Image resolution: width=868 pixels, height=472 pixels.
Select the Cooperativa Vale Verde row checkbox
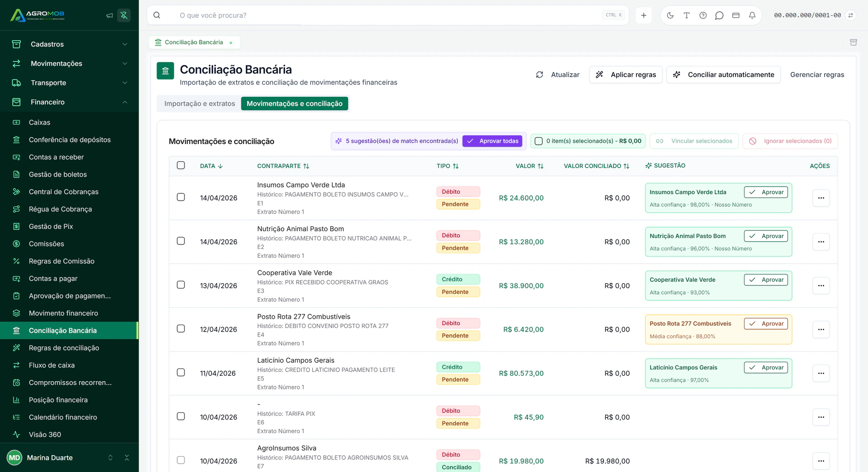(181, 285)
